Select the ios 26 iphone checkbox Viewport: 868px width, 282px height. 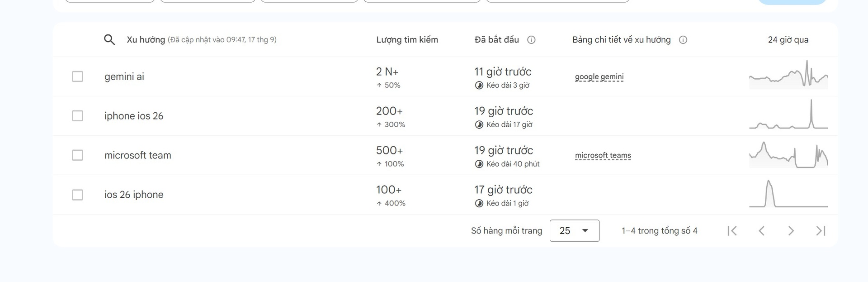[x=78, y=195]
